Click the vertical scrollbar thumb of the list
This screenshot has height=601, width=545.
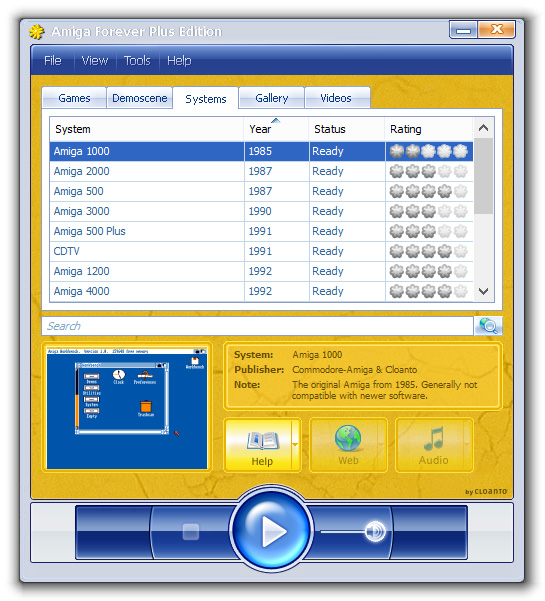point(484,176)
